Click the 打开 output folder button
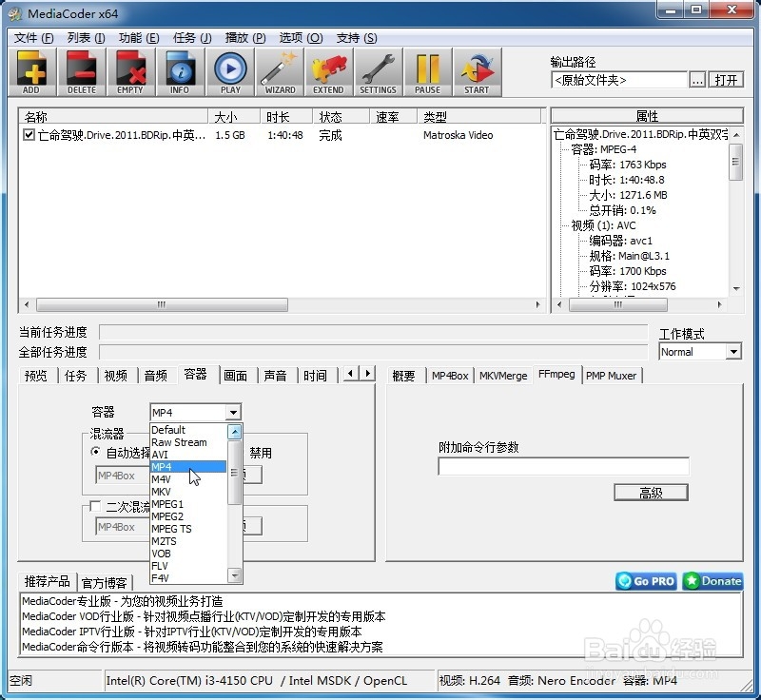Screen dimensions: 761x700 726,80
